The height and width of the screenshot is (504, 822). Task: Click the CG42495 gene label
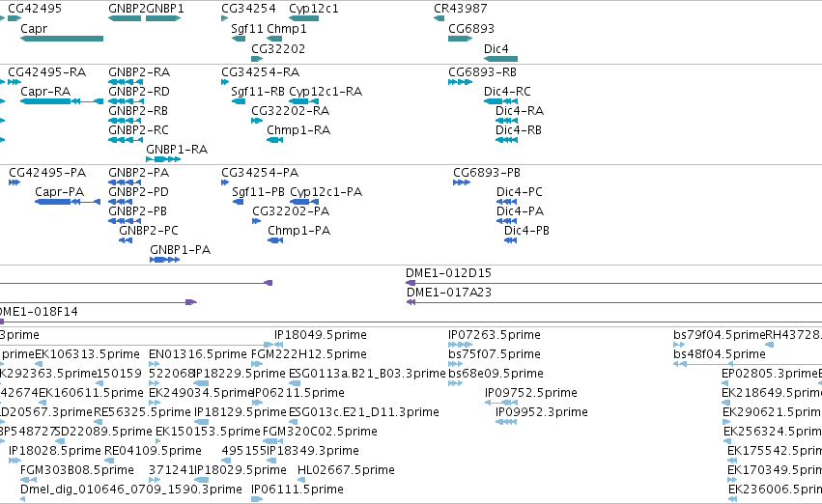tap(35, 9)
